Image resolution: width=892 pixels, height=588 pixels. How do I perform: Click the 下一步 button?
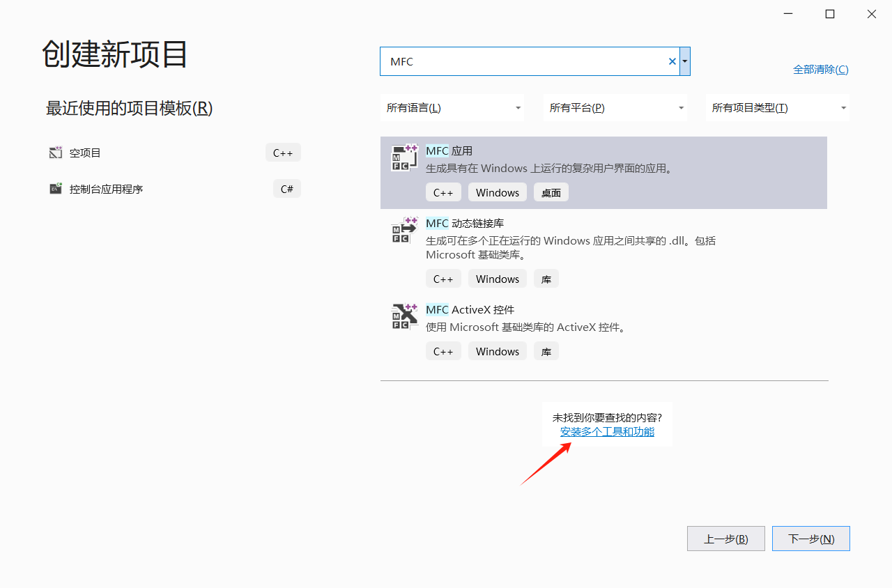coord(811,539)
